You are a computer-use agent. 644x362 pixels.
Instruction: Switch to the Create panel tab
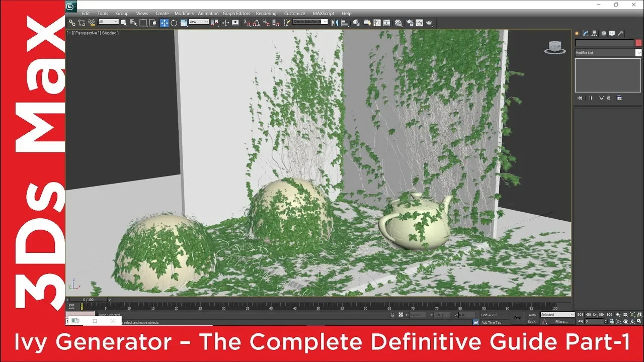(x=577, y=33)
